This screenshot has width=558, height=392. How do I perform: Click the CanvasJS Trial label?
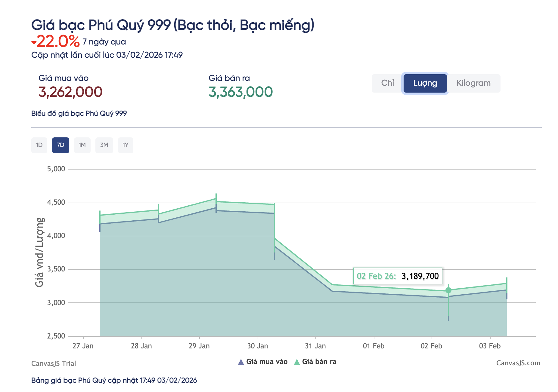tap(54, 363)
